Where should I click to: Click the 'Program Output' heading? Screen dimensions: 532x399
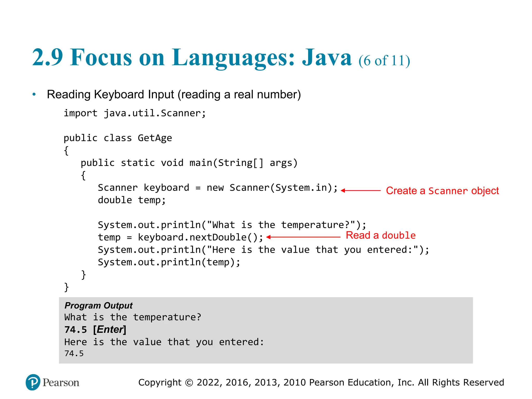[x=98, y=305]
